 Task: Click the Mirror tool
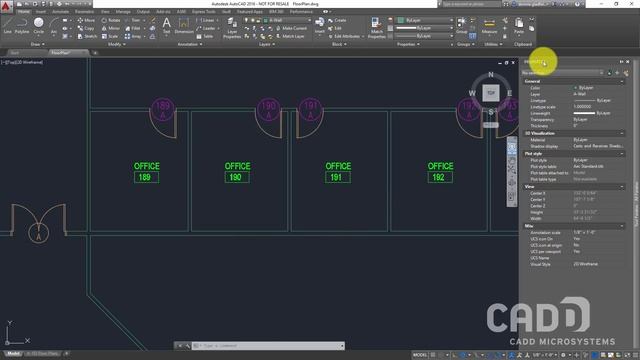(x=111, y=28)
